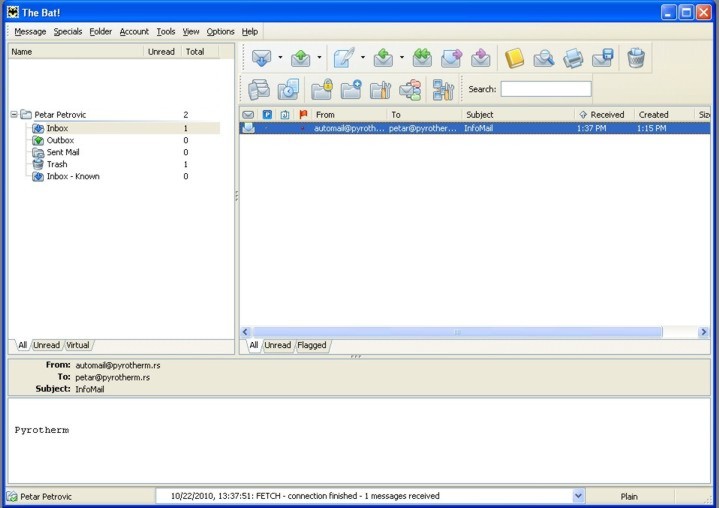Viewport: 719px width, 508px height.
Task: Click the Unread column header in folder pane
Action: [162, 52]
